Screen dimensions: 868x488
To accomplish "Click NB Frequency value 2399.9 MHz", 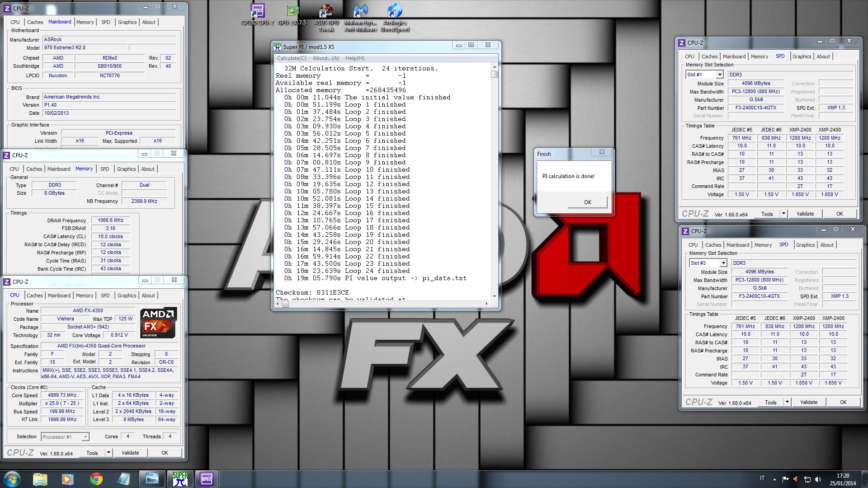I will tap(144, 202).
